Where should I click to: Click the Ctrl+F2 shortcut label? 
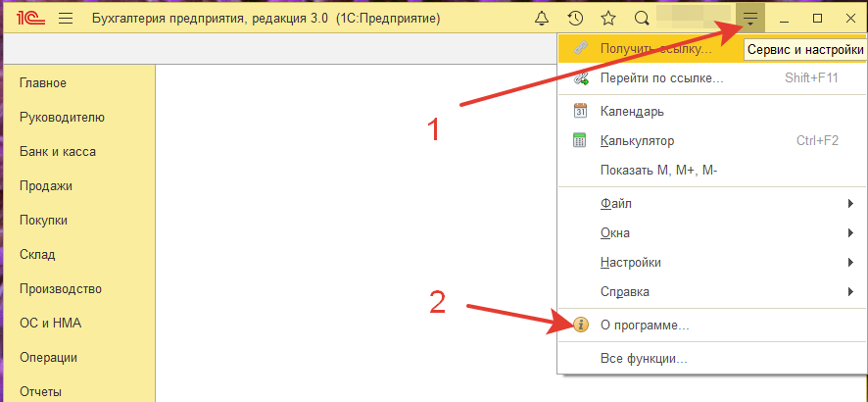[818, 140]
